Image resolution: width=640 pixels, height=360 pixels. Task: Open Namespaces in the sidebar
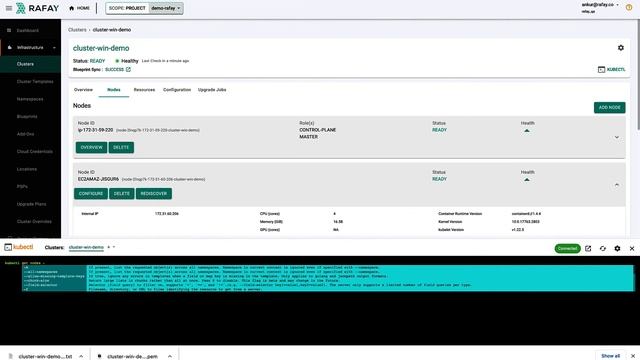[x=30, y=99]
